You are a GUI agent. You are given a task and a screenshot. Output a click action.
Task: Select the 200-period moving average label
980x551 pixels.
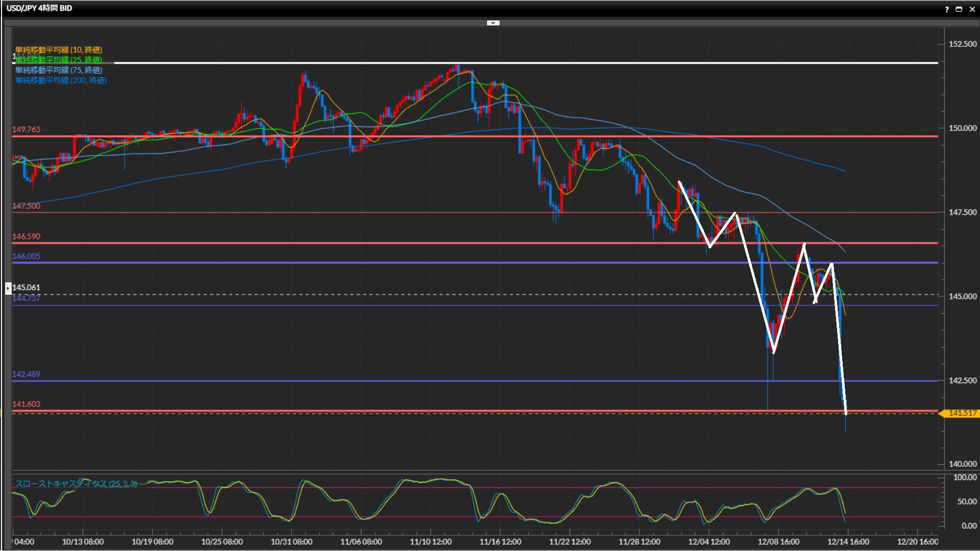(x=60, y=80)
